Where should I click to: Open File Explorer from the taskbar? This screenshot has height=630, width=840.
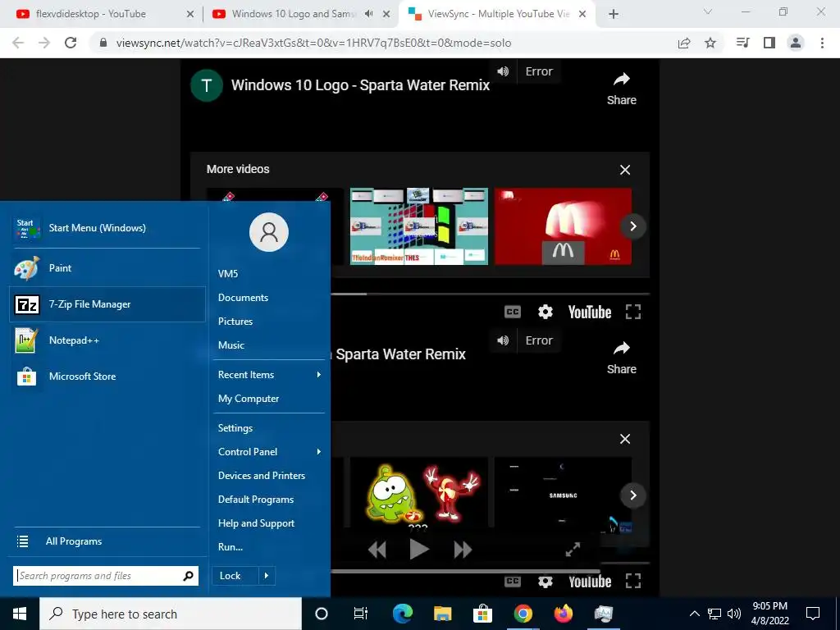[442, 614]
